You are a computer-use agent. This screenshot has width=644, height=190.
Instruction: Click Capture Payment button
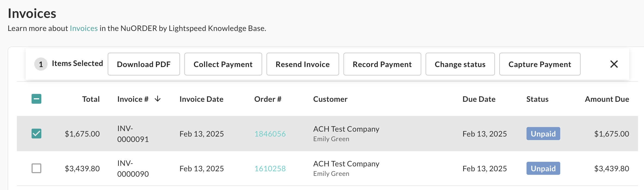(x=540, y=64)
